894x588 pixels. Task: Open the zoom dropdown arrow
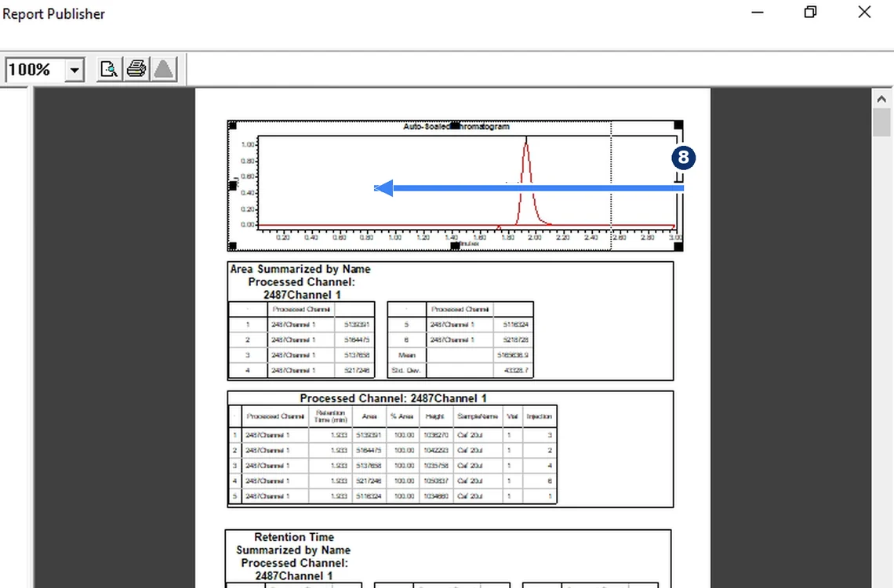74,71
